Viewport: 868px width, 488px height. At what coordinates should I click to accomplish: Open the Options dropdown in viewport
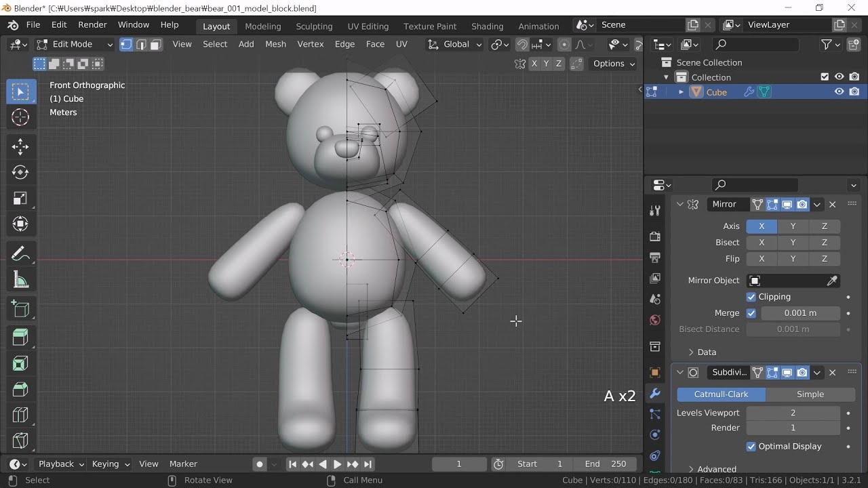[x=614, y=64]
